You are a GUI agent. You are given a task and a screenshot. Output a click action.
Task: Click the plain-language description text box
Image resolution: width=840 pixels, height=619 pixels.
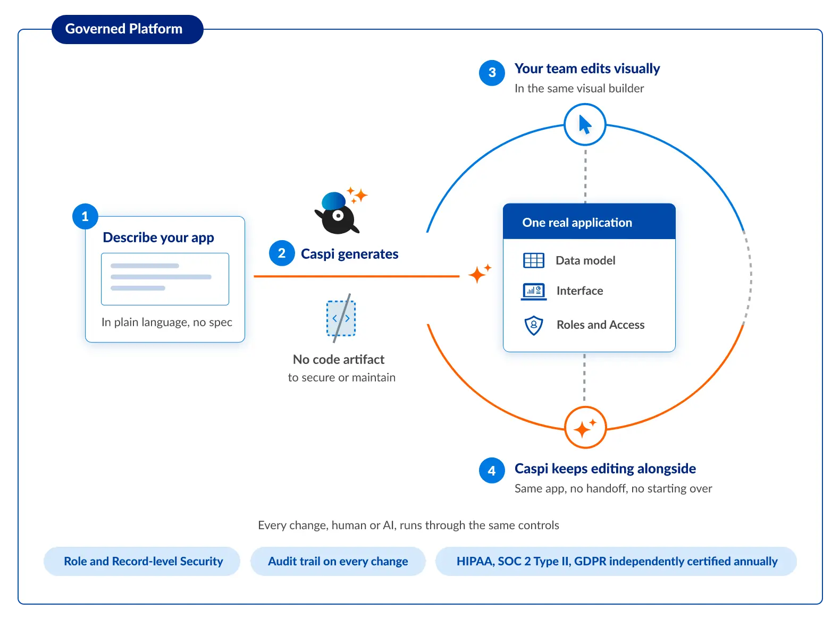(165, 279)
